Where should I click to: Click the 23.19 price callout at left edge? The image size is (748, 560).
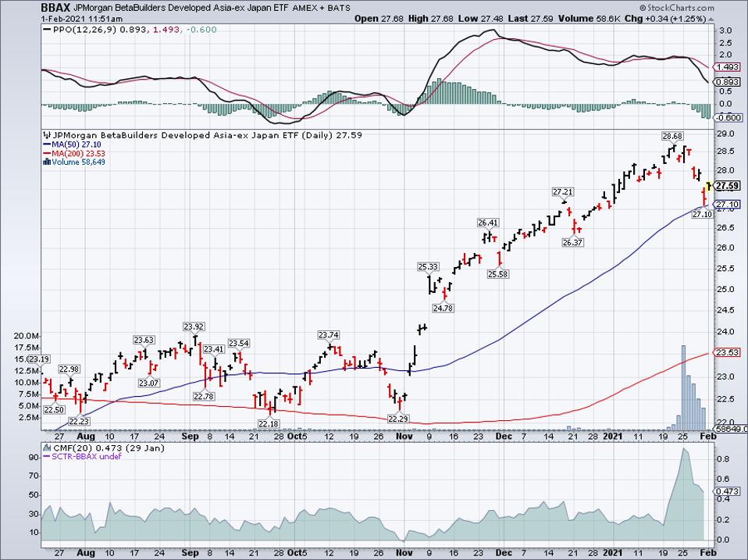38,359
